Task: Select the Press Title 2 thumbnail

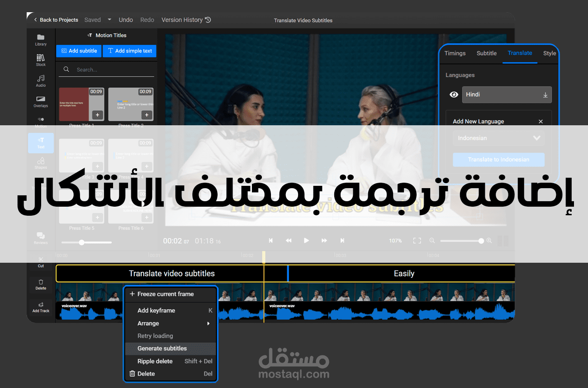Action: click(131, 104)
